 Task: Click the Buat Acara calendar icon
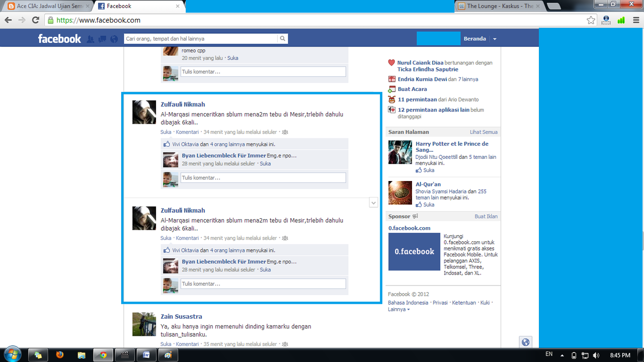click(391, 89)
